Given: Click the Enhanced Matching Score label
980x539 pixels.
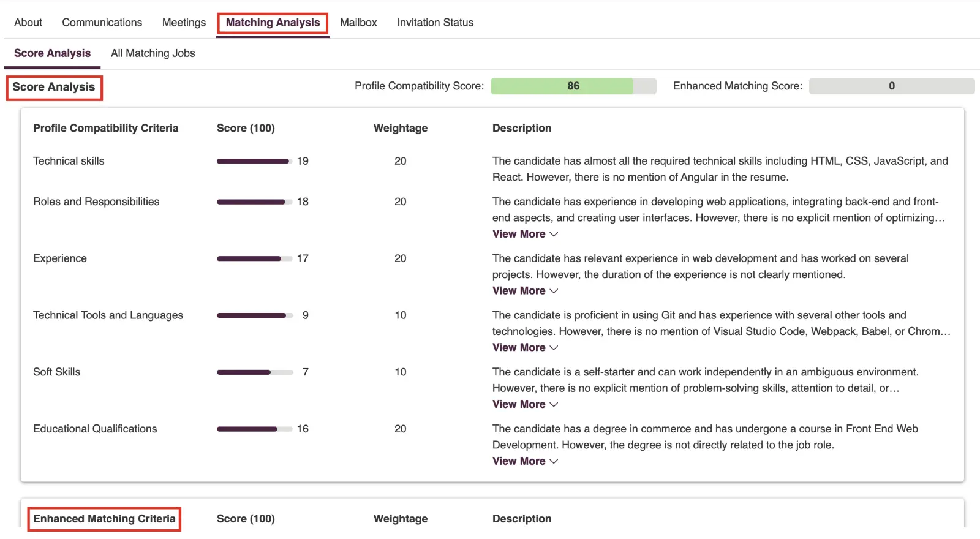Looking at the screenshot, I should click(x=737, y=86).
